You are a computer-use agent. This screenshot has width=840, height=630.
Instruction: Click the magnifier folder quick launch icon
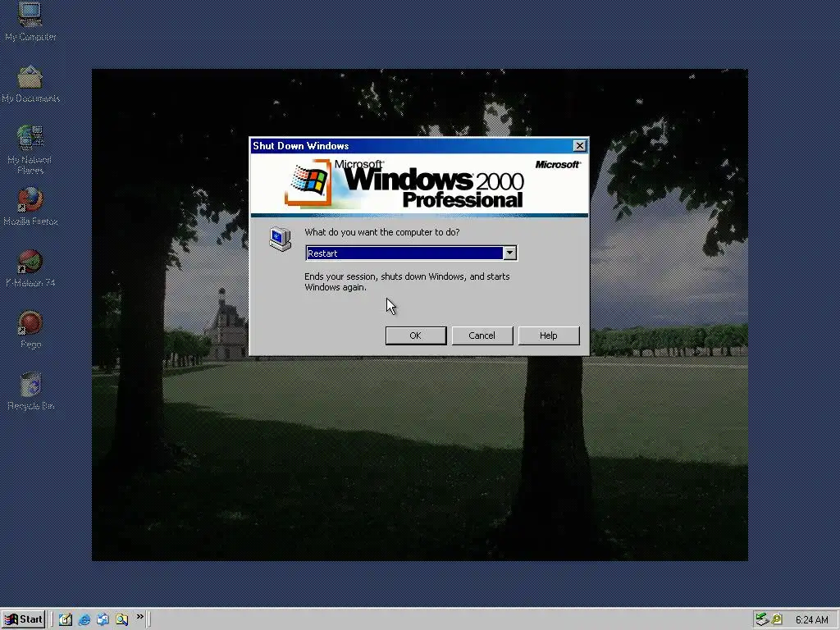pos(121,620)
